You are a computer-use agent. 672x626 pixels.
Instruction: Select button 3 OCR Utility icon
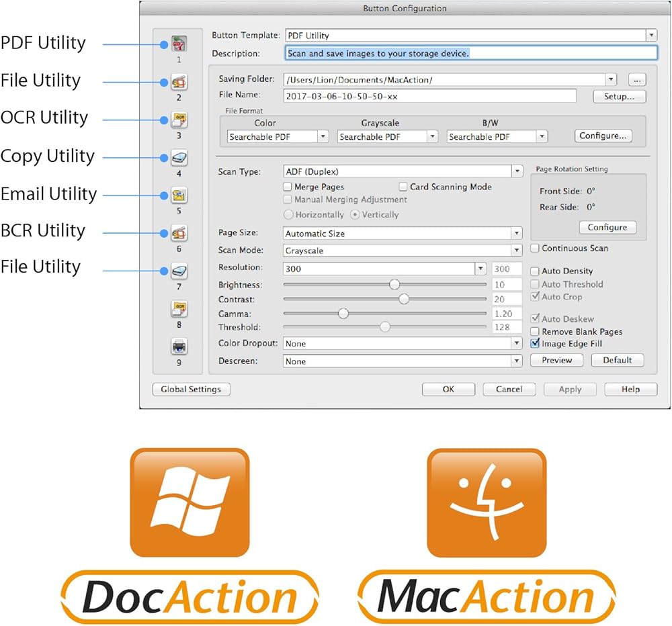click(x=179, y=120)
